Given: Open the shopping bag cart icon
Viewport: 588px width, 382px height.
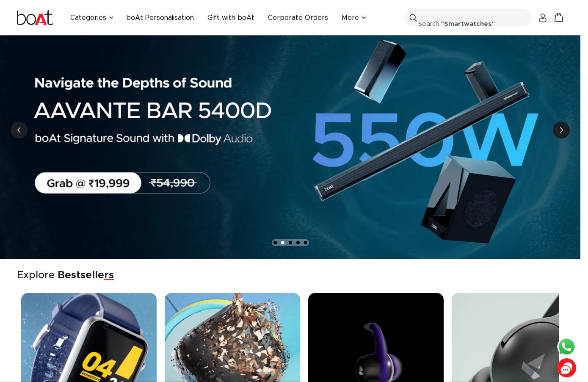Looking at the screenshot, I should [559, 17].
